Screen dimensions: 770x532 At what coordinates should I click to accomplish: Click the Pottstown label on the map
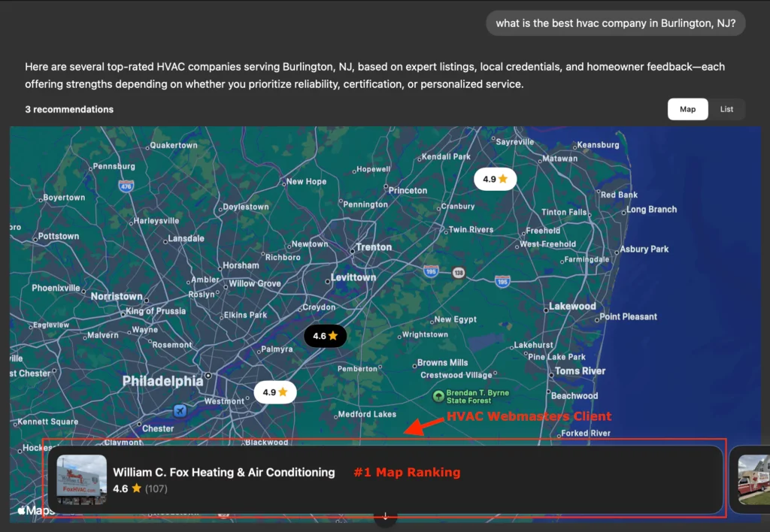click(x=59, y=236)
